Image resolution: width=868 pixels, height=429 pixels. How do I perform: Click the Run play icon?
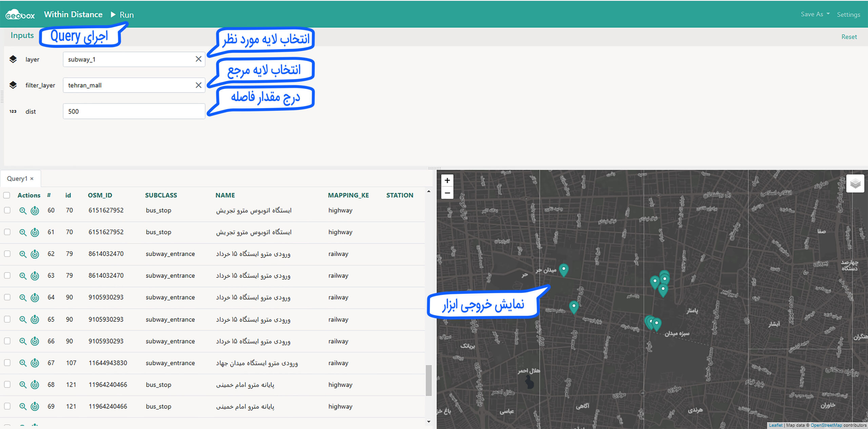pos(113,15)
